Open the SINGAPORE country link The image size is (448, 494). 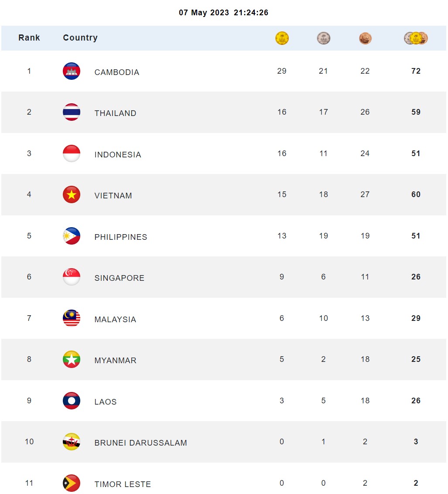[x=119, y=278]
